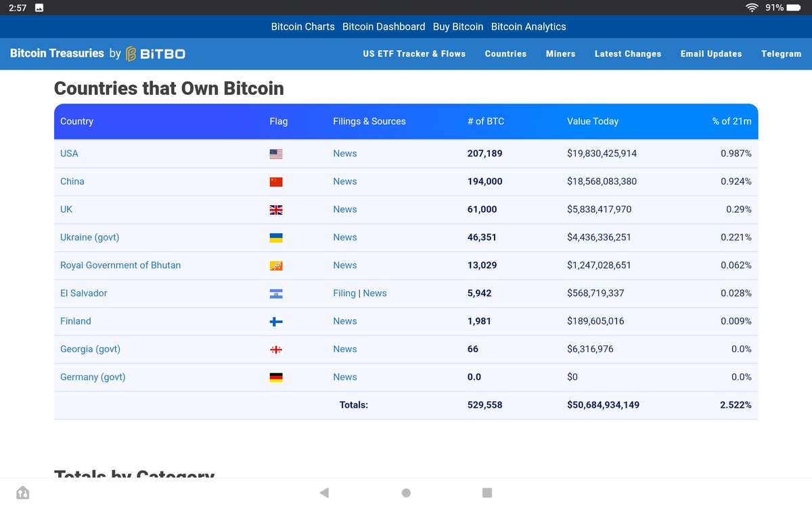Tap the Android back navigation button

(x=324, y=492)
